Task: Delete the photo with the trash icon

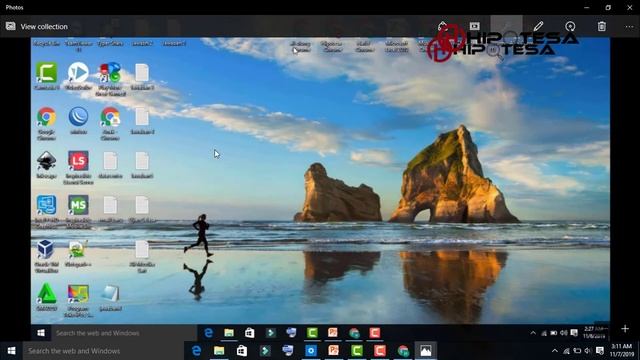Action: (602, 27)
